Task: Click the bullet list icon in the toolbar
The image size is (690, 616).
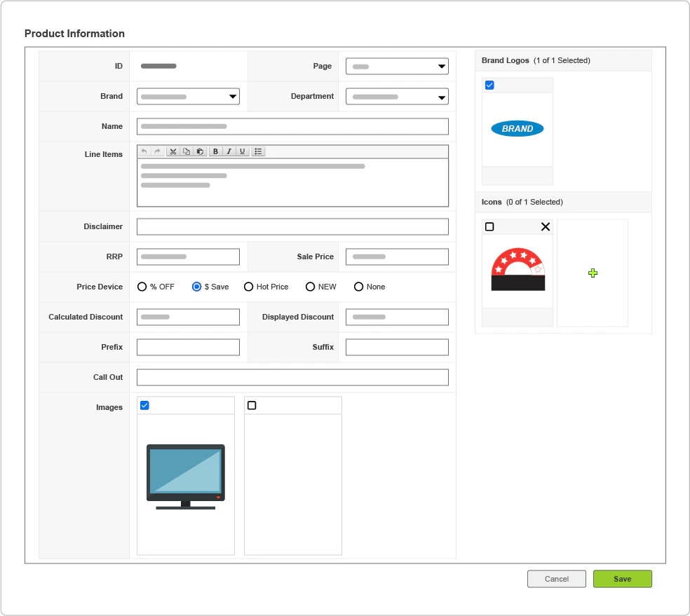Action: tap(258, 151)
